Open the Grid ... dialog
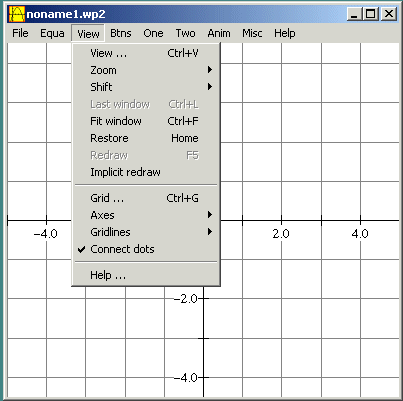 coord(146,198)
